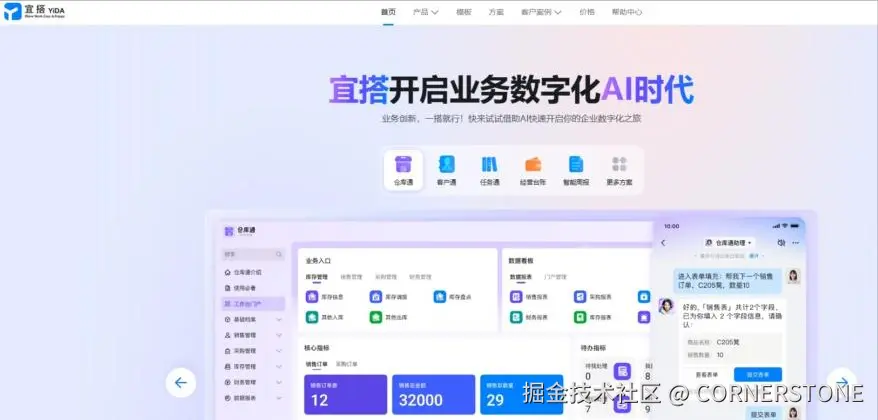
Task: Click the search magnifier in dashboard sidebar
Action: [x=278, y=254]
